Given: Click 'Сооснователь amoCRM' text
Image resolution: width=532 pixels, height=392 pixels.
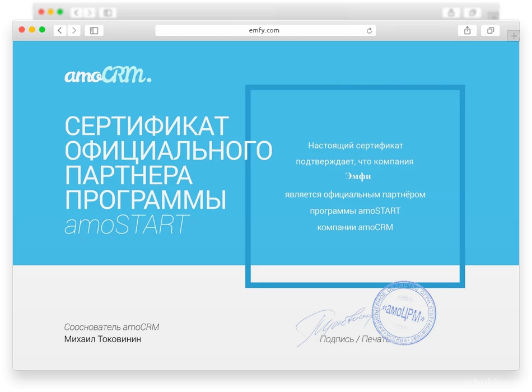Looking at the screenshot, I should 111,327.
